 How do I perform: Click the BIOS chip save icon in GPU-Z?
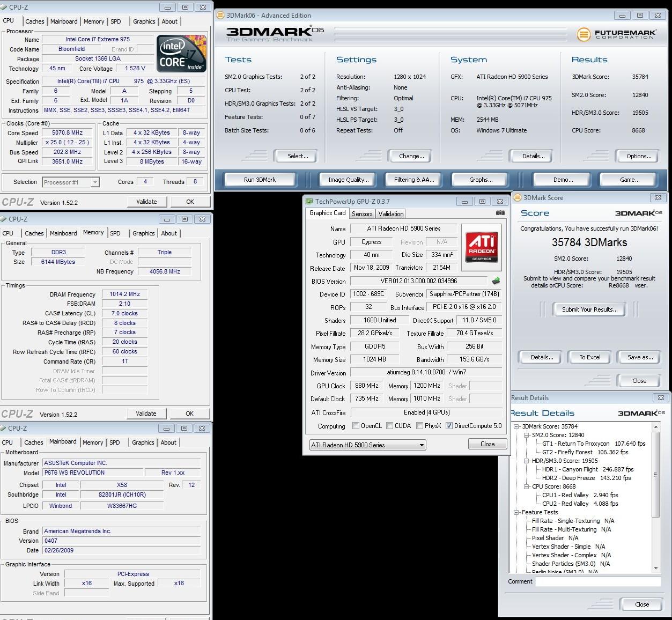pyautogui.click(x=496, y=281)
